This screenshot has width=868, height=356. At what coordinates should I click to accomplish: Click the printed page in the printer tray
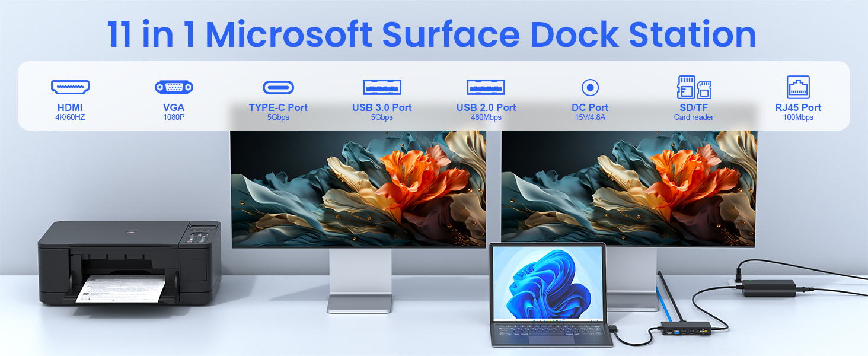point(123,290)
